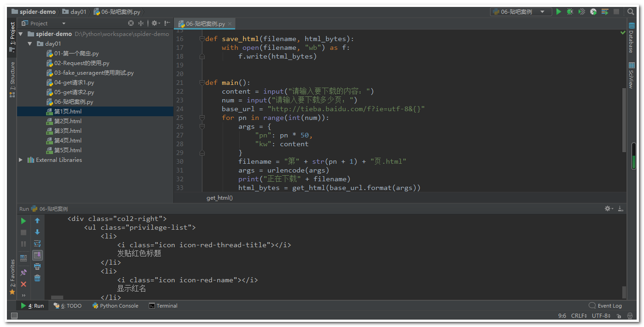This screenshot has width=644, height=327.
Task: Toggle the 1: Project side tab
Action: (x=12, y=36)
